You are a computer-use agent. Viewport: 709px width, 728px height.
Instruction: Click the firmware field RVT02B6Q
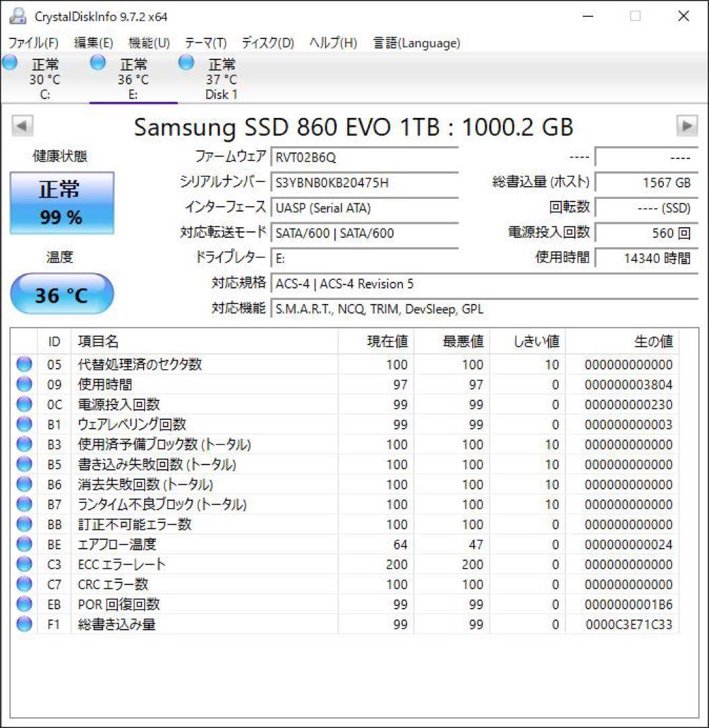click(365, 157)
